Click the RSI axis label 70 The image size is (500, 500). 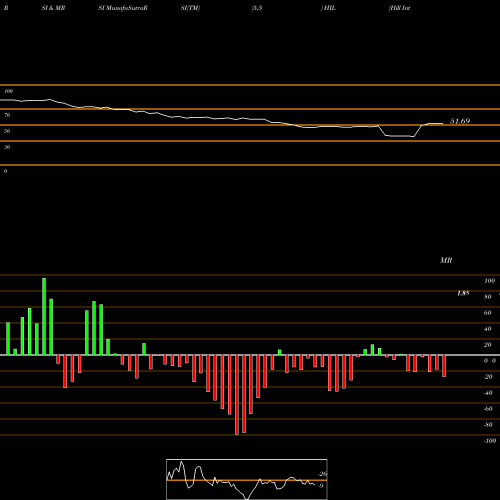pyautogui.click(x=7, y=115)
